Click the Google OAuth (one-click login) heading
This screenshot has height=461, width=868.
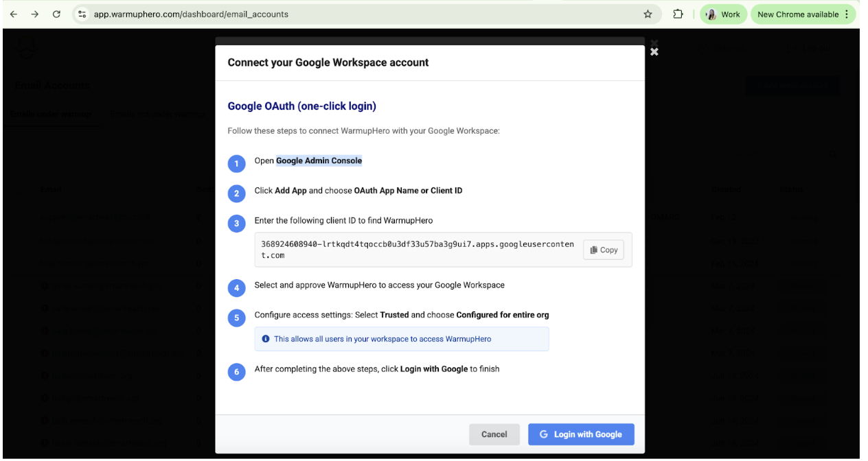[x=301, y=106]
